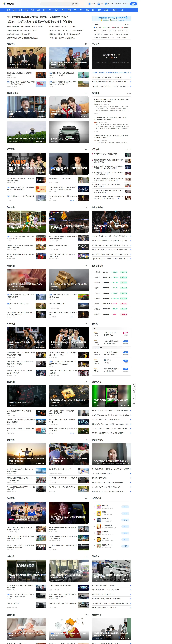Click the 冒险岛 game icon

(x=99, y=513)
